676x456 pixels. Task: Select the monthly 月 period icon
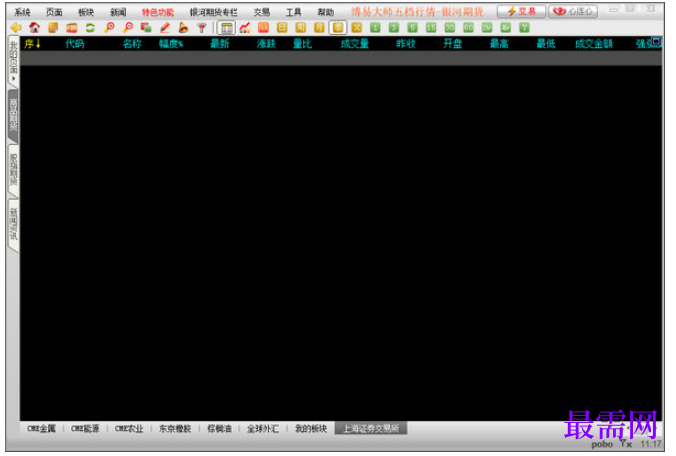click(319, 28)
